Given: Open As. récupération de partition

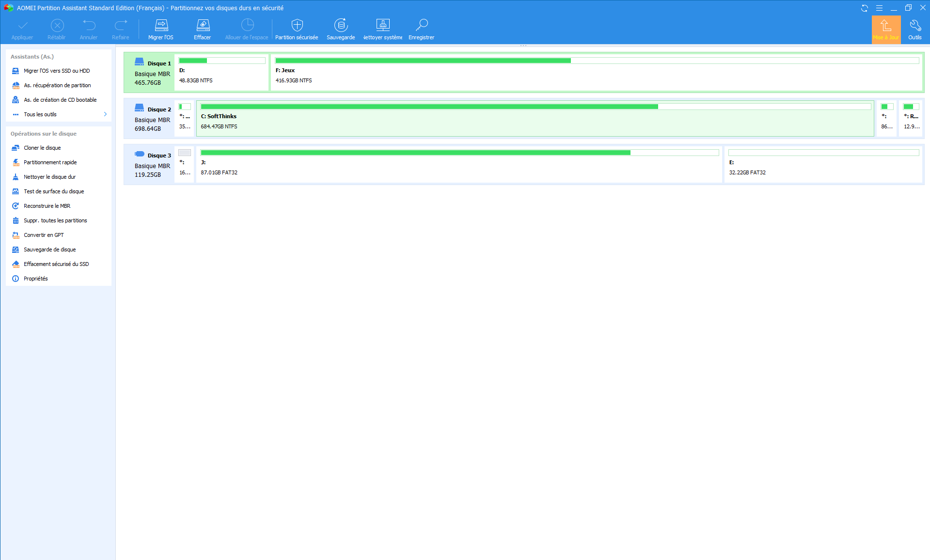Looking at the screenshot, I should click(x=58, y=85).
